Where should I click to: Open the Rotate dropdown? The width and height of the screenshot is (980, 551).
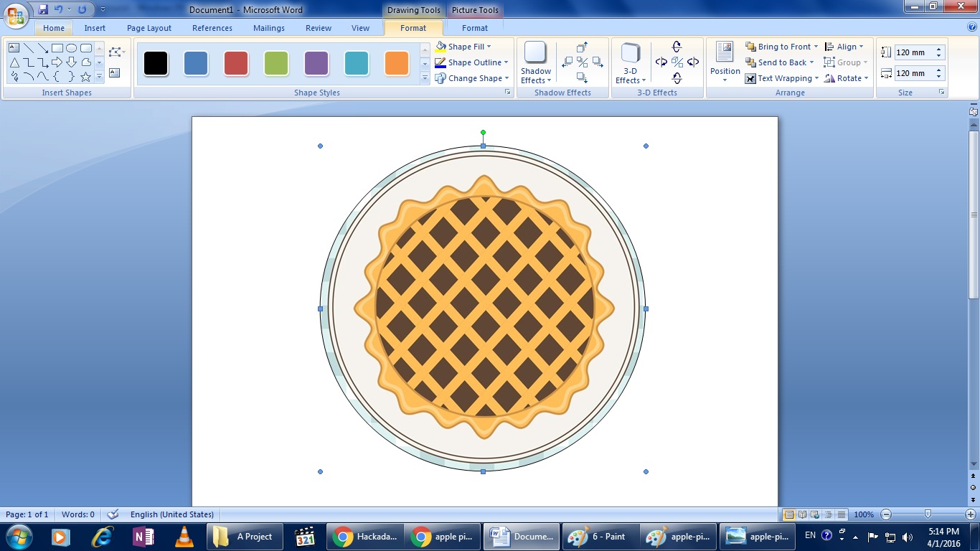847,78
